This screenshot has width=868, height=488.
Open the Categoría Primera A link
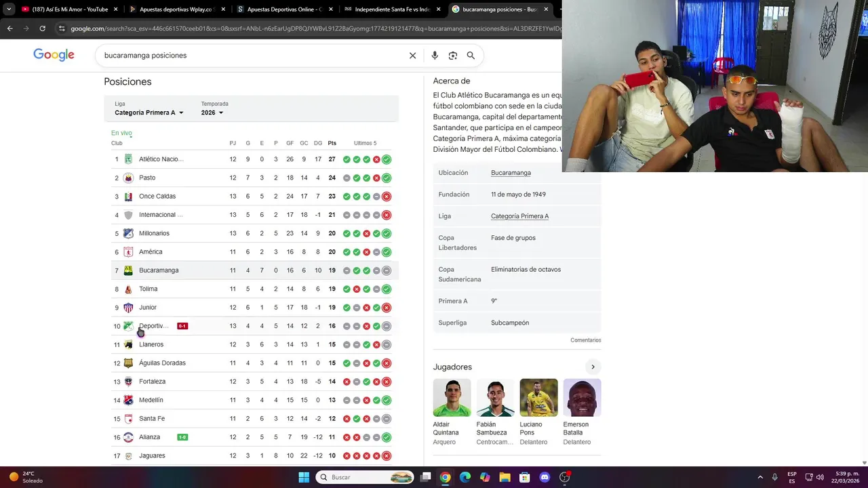click(x=519, y=216)
